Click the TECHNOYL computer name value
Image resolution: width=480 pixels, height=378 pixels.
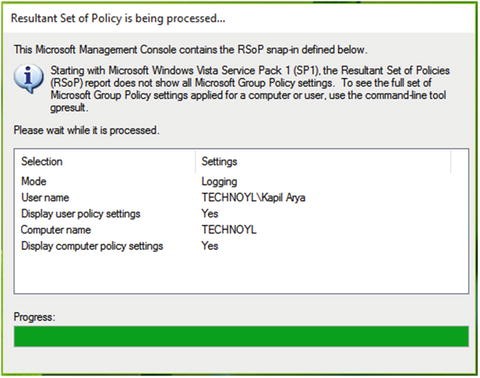229,230
